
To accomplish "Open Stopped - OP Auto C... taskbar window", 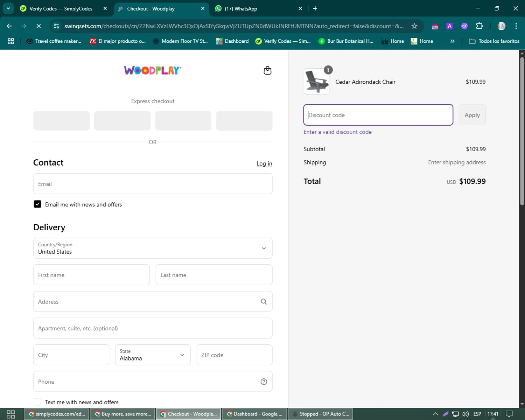I will (320, 414).
